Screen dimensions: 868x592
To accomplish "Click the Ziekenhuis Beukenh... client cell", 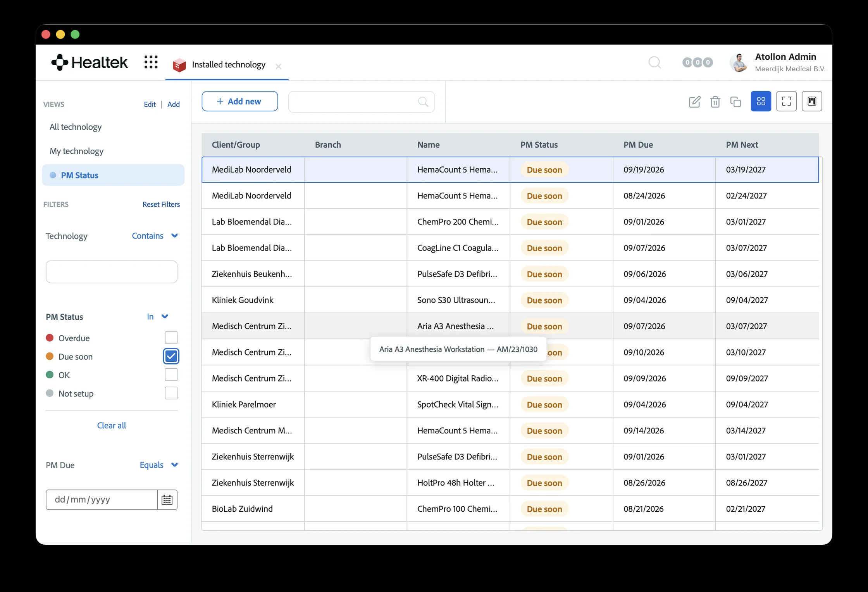I will click(253, 274).
